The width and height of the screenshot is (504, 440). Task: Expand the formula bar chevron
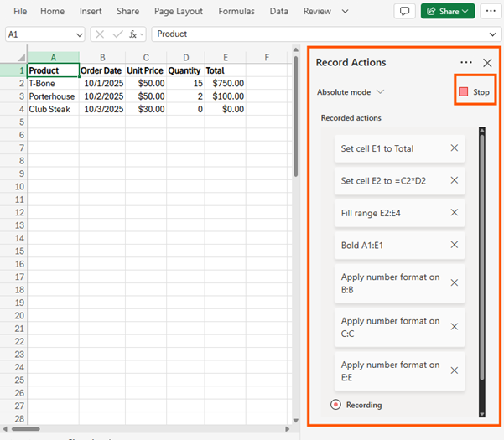(x=494, y=34)
